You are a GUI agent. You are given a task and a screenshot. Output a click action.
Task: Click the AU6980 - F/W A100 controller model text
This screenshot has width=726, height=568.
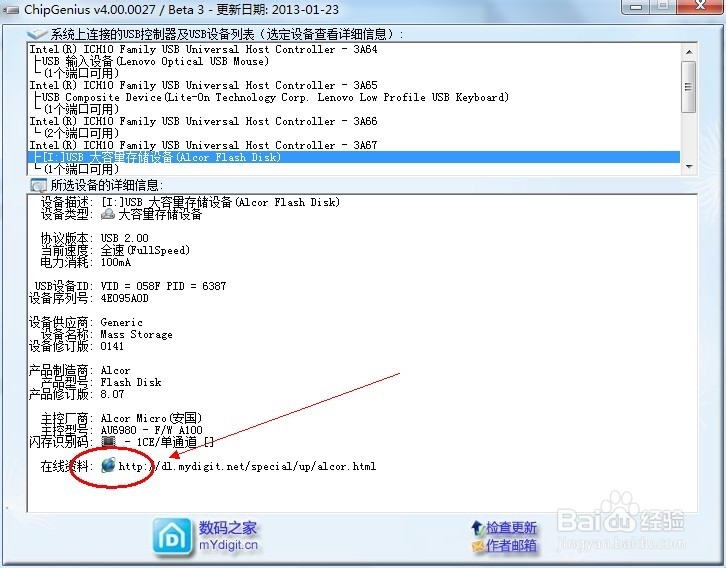[x=151, y=430]
